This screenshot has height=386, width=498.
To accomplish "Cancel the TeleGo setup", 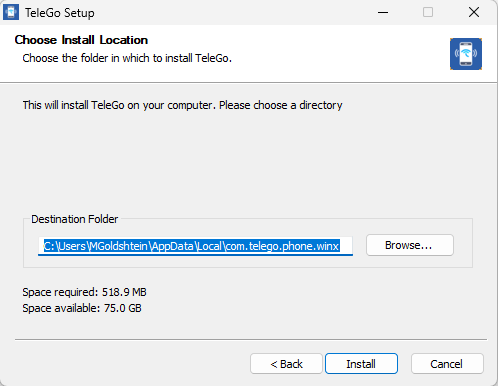I will tap(447, 364).
